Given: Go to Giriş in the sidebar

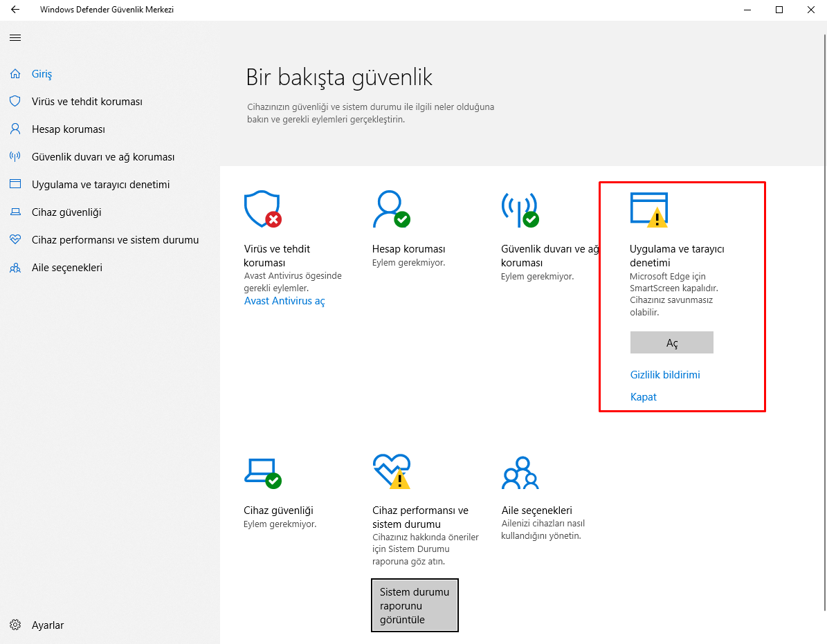Looking at the screenshot, I should [x=42, y=74].
